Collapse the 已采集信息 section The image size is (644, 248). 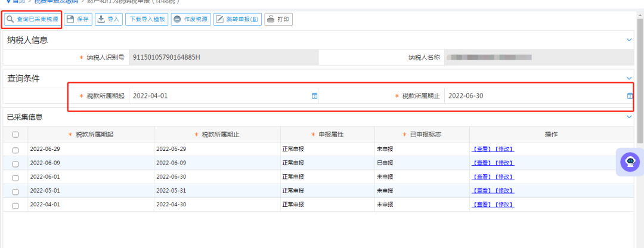[x=629, y=117]
